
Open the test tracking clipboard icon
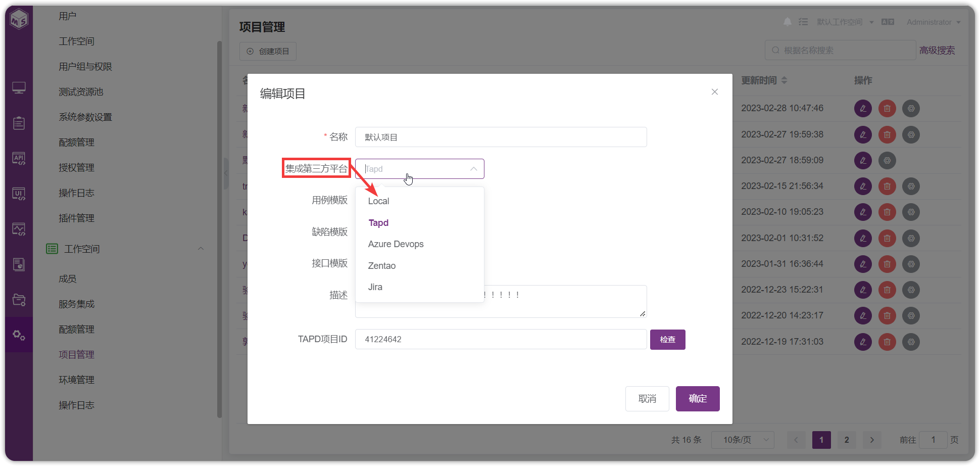point(19,123)
